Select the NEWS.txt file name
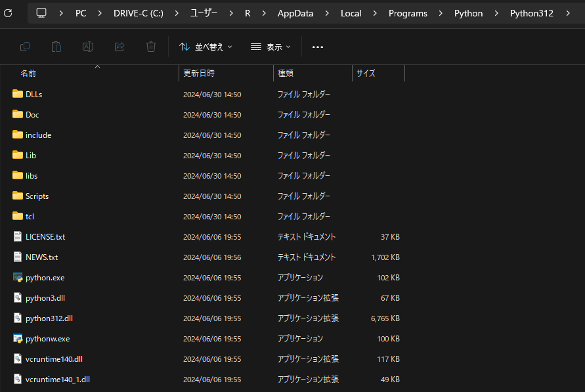The width and height of the screenshot is (585, 392). (x=42, y=257)
